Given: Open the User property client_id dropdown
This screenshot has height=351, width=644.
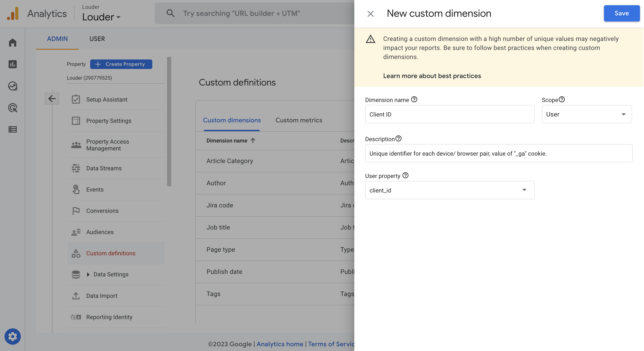Looking at the screenshot, I should pyautogui.click(x=449, y=190).
